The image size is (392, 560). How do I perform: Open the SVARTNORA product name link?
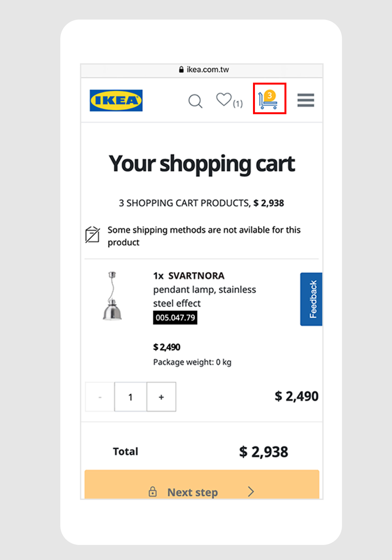pos(196,276)
